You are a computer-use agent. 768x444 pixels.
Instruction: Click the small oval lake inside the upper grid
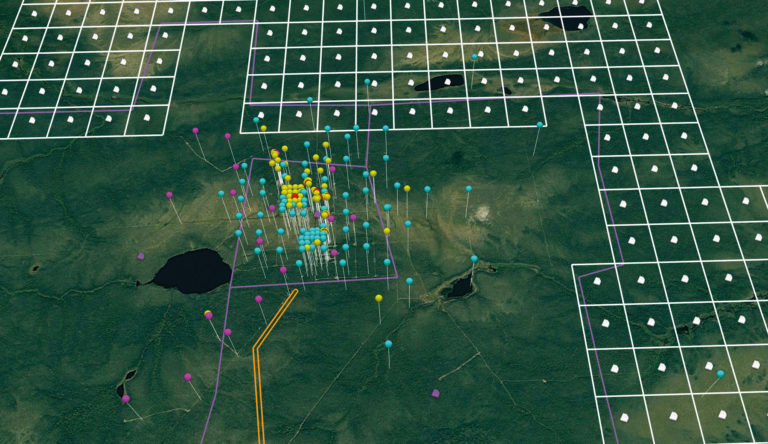tap(439, 82)
